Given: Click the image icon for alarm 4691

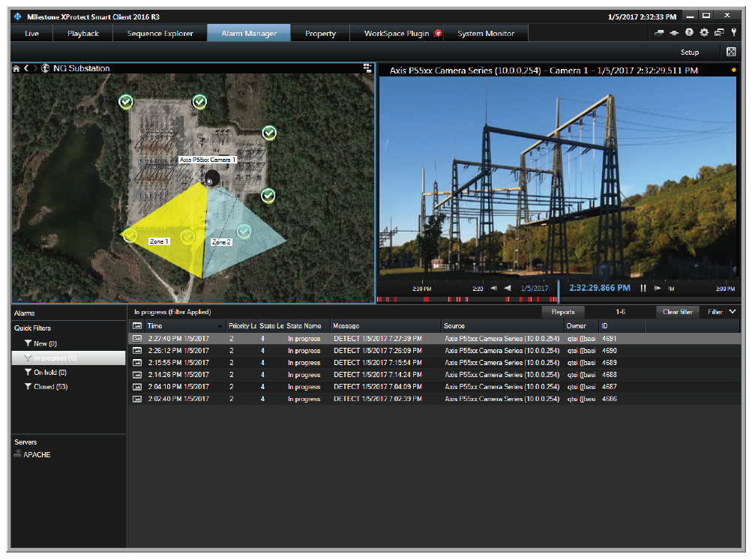Looking at the screenshot, I should tap(137, 339).
